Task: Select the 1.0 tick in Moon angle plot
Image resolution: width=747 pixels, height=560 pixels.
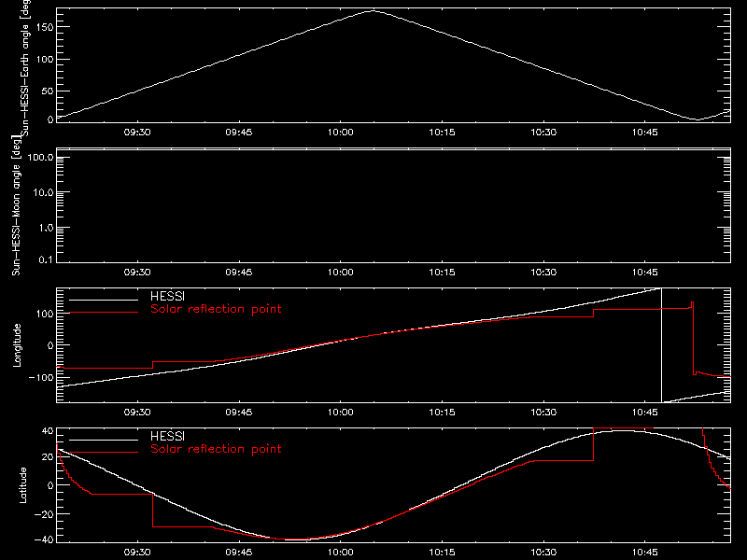Action: point(46,228)
